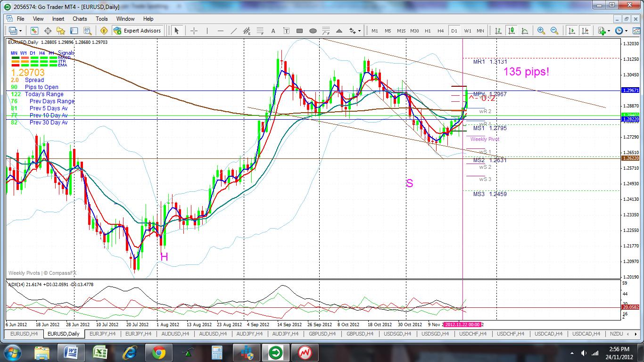Viewport: 644px width, 362px height.
Task: Open the Charts menu
Action: point(80,19)
